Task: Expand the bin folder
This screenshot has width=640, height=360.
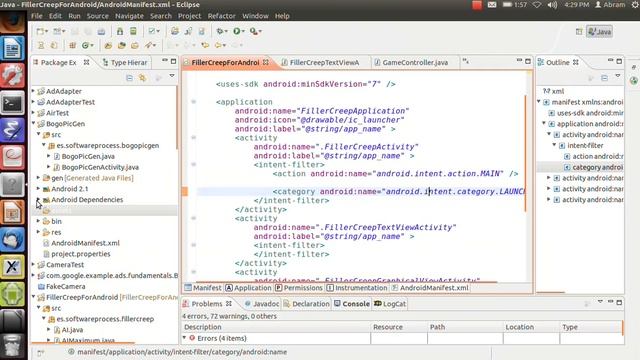Action: 38,221
